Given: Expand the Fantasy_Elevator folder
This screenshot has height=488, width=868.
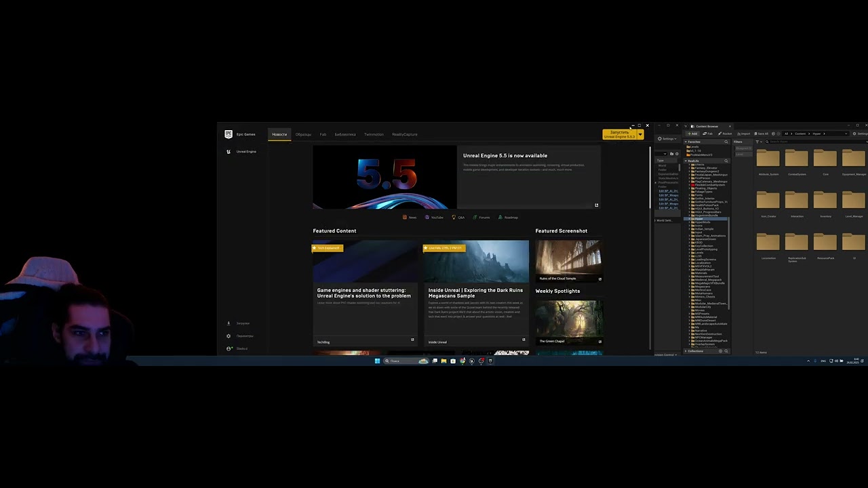Looking at the screenshot, I should point(690,168).
